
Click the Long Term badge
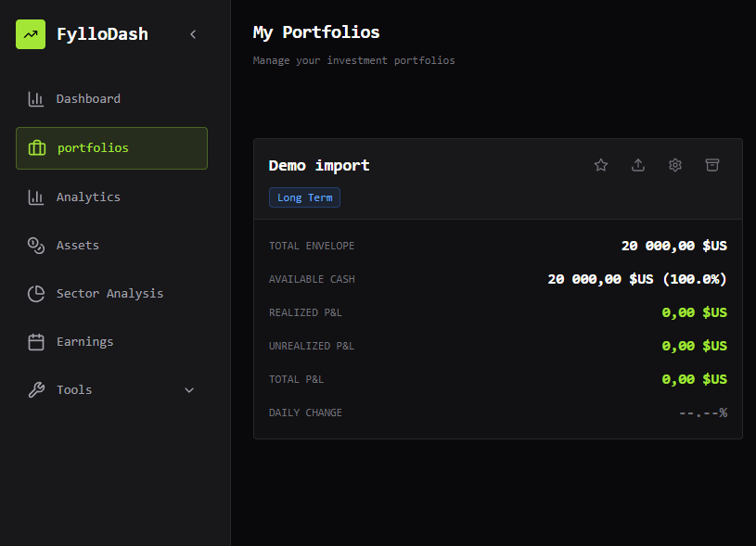(304, 197)
